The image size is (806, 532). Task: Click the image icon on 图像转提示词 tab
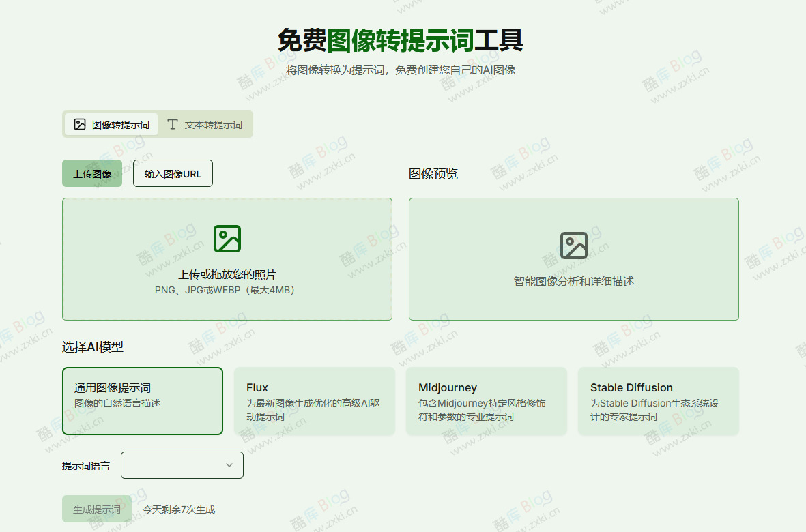[x=78, y=124]
